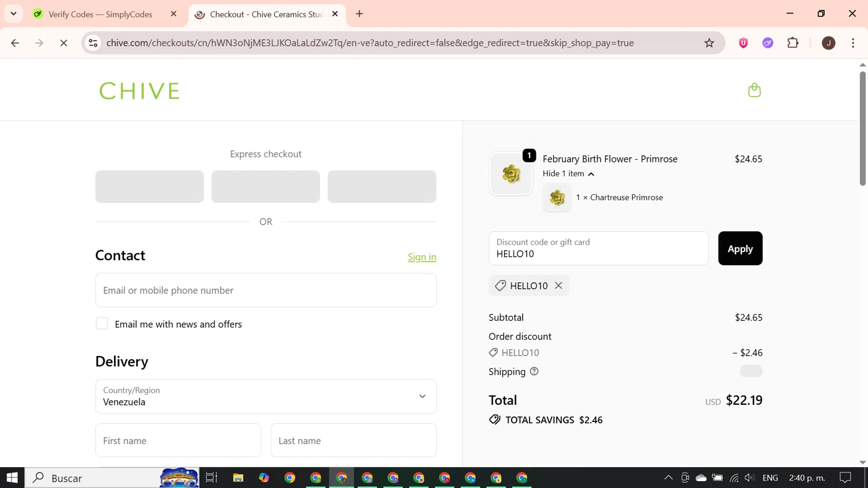Click the CHIVE logo

click(x=139, y=91)
